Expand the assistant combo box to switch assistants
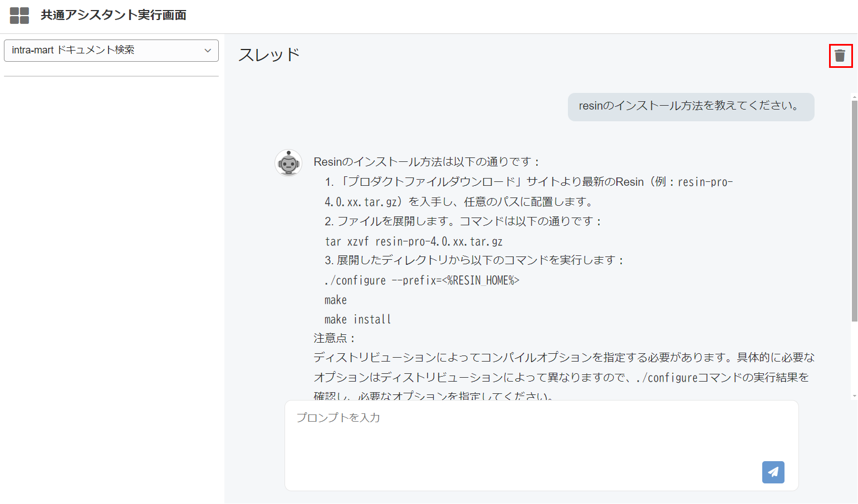The width and height of the screenshot is (858, 504). (111, 51)
